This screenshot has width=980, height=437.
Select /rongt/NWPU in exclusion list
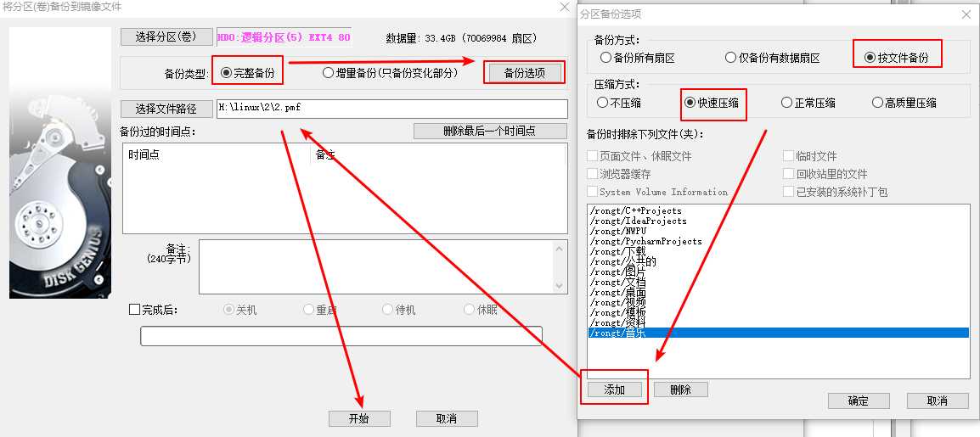(778, 231)
